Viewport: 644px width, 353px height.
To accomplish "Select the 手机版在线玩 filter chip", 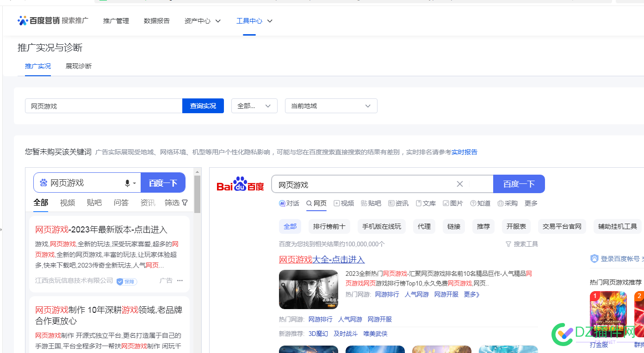I will (382, 226).
